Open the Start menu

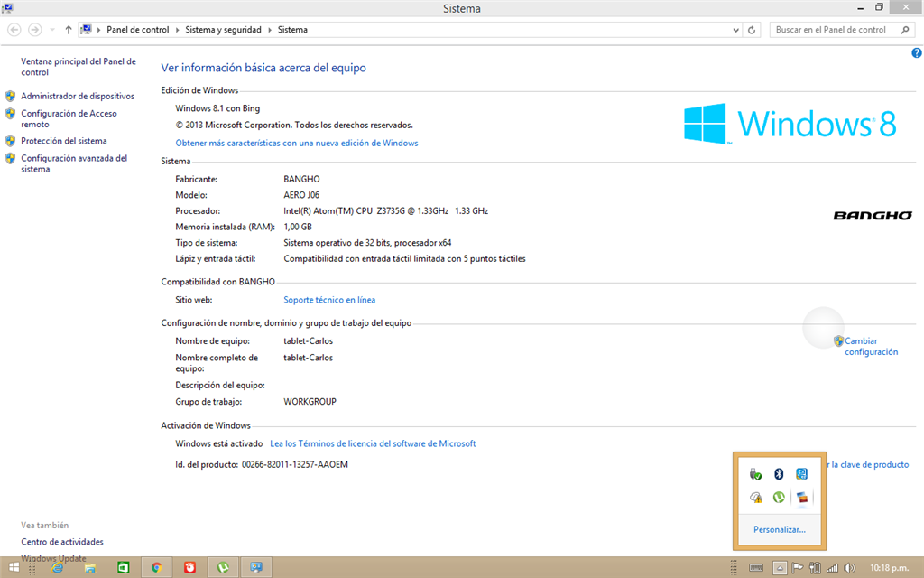14,567
